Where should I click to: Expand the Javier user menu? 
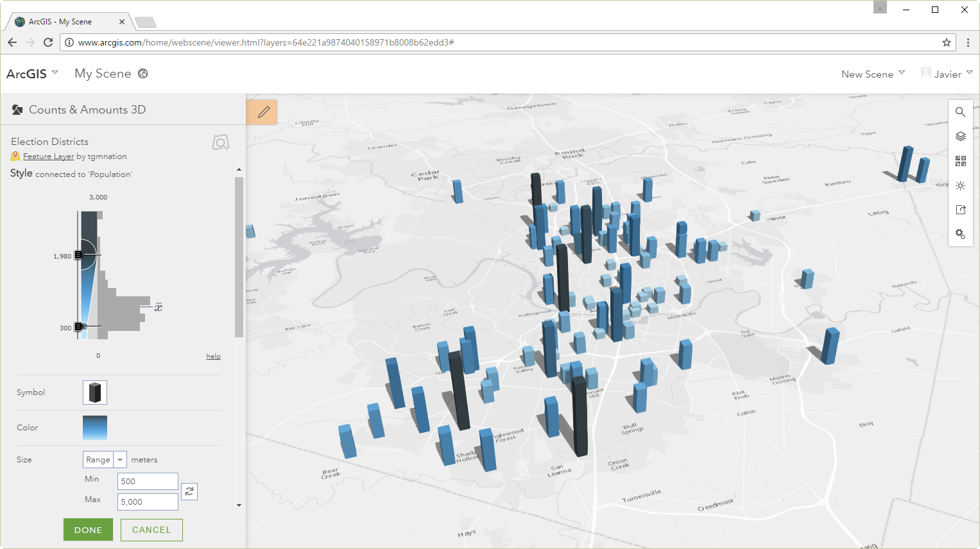947,74
